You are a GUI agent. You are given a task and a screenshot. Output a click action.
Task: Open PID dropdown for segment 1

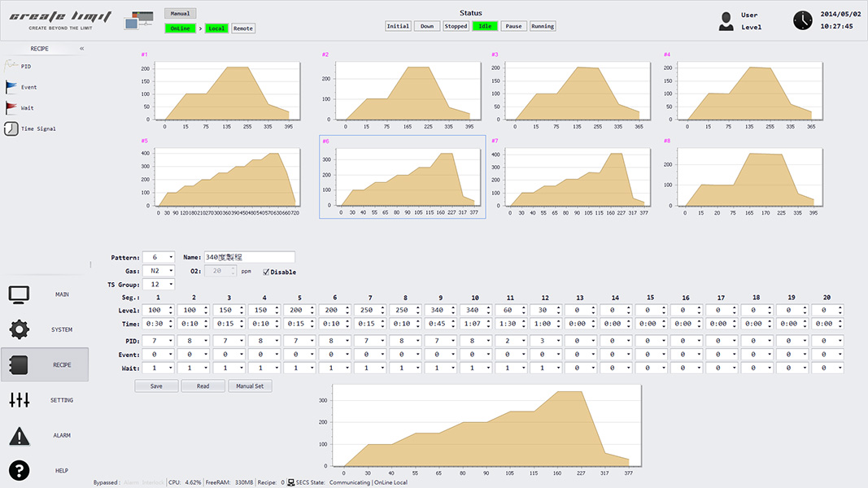[159, 341]
